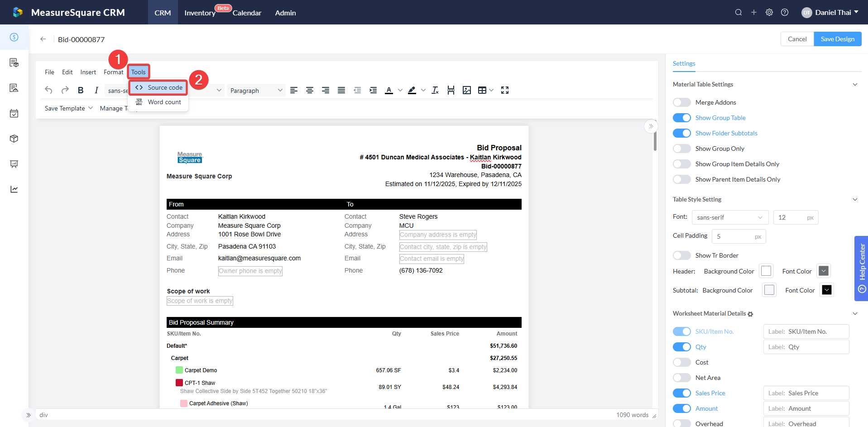The image size is (868, 427).
Task: Enable the Merge Addons toggle
Action: (x=682, y=102)
